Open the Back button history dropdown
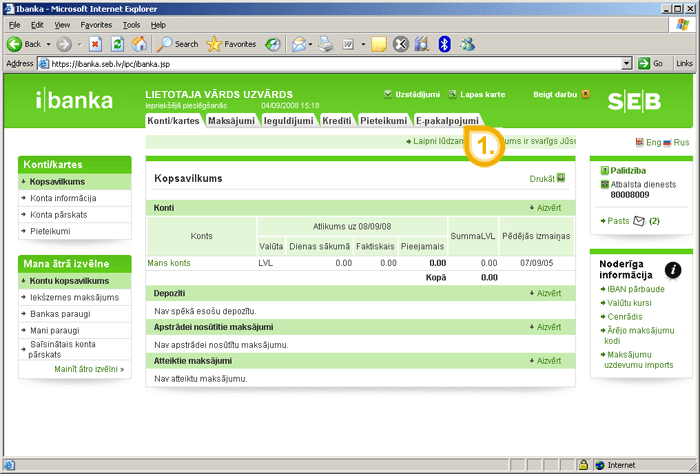This screenshot has width=700, height=474. [48, 44]
